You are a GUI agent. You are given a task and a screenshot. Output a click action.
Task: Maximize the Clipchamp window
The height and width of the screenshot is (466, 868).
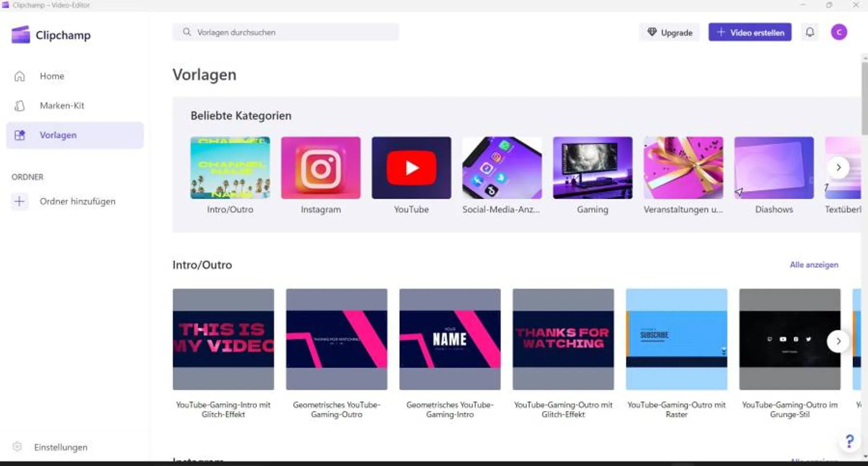[x=829, y=5]
